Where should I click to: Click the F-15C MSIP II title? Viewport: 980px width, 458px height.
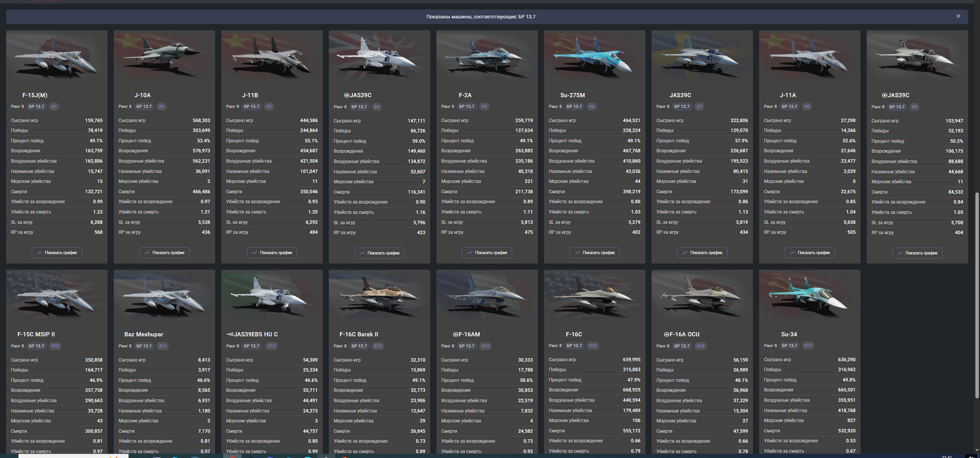tap(36, 334)
